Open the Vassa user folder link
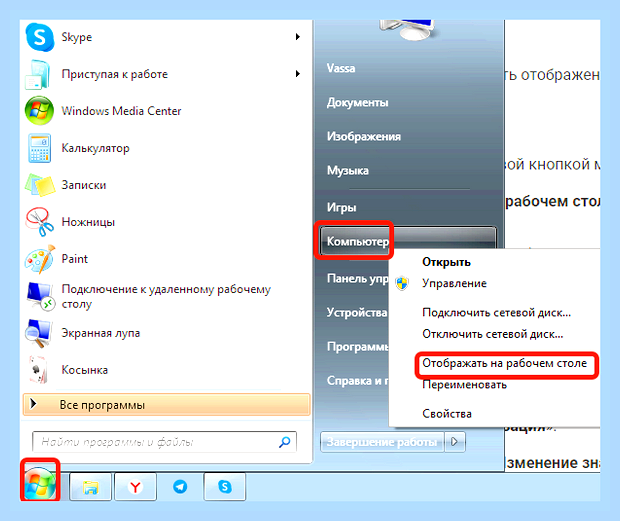Viewport: 620px width, 521px height. pos(341,68)
